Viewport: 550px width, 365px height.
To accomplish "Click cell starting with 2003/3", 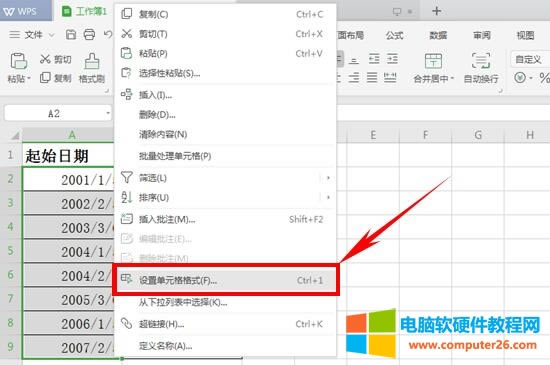I will click(69, 227).
